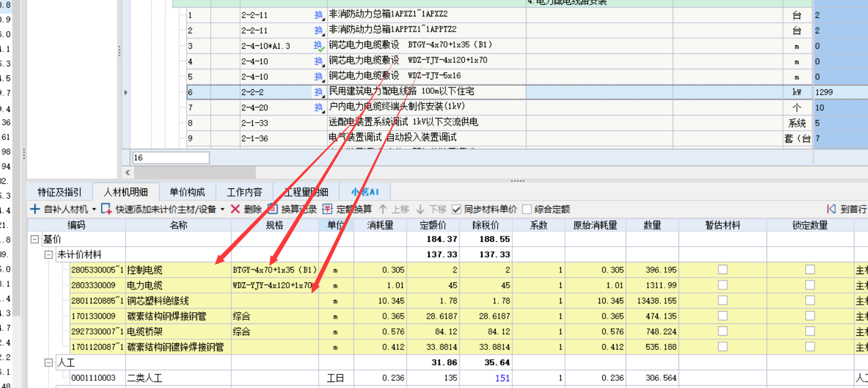The width and height of the screenshot is (868, 388).
Task: Click spec cell BTGY-4x70+1x35 (B1) in materials
Action: (275, 270)
